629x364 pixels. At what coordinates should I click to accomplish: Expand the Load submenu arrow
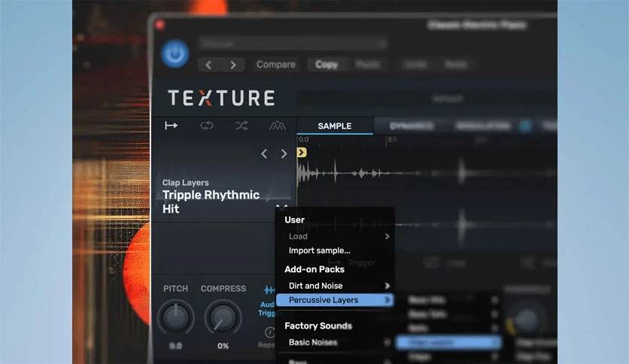click(387, 236)
